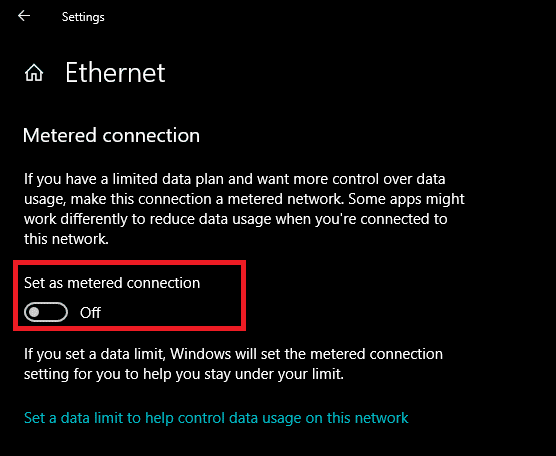Return to the previous Settings page
The height and width of the screenshot is (456, 556).
pos(24,16)
